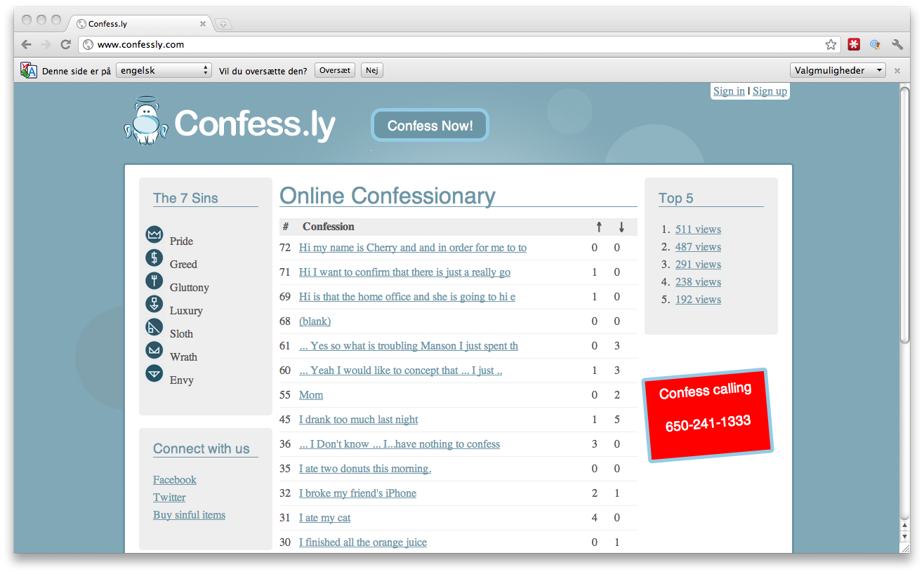Click the Luxury sin icon
Screen dimensions: 924x574
point(154,304)
